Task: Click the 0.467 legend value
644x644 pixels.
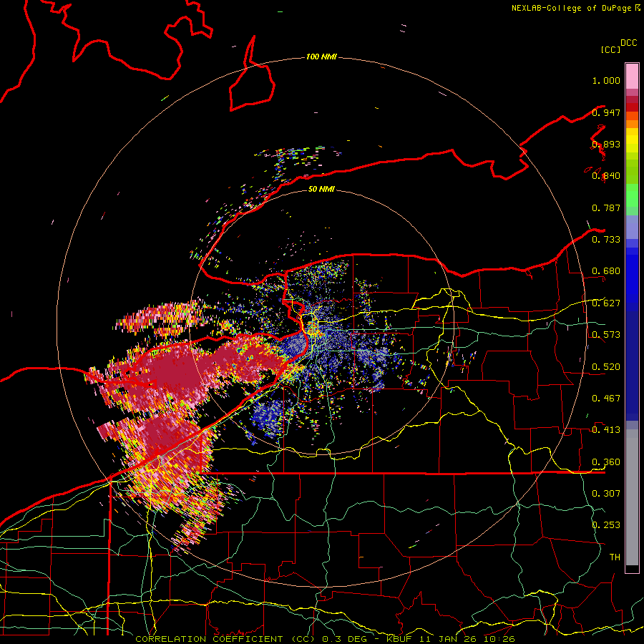Action: pyautogui.click(x=606, y=399)
